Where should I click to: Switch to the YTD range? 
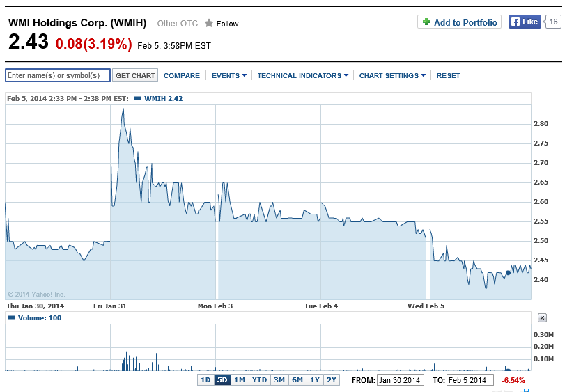click(260, 380)
